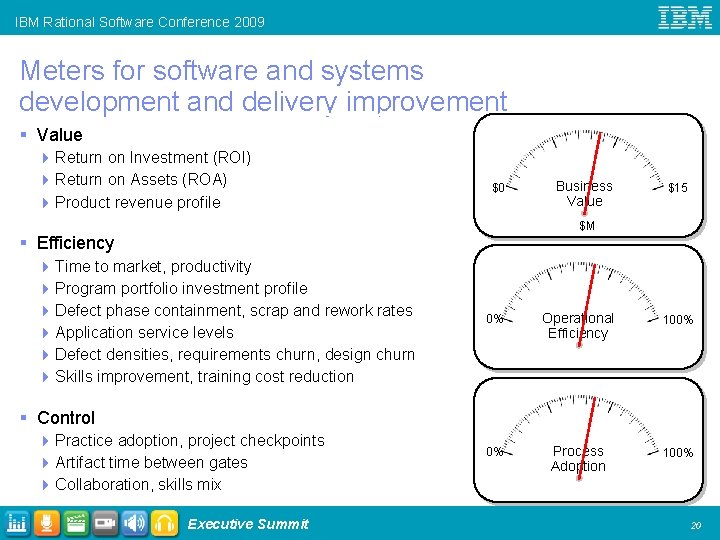Click 'Return on Investment (ROI)' bullet

[153, 158]
